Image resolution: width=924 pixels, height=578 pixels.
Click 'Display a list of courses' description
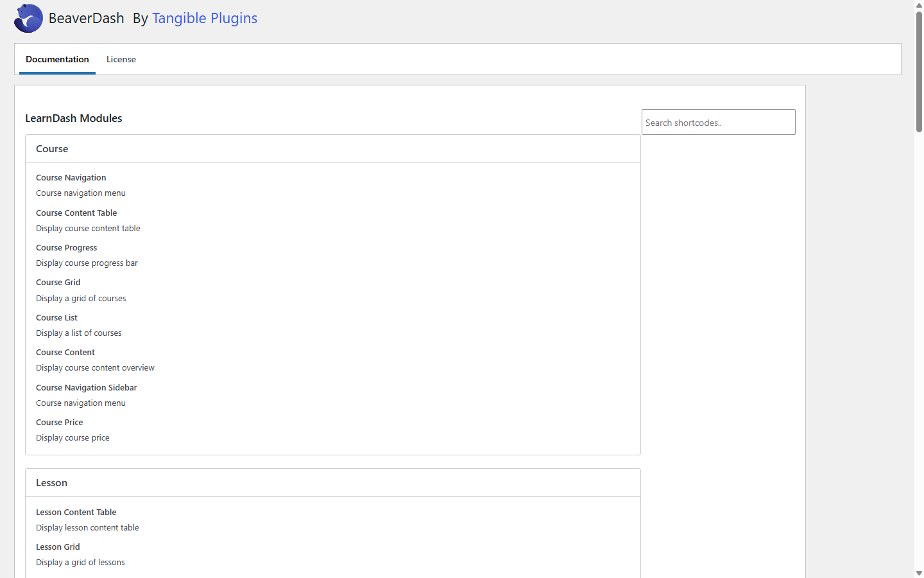pyautogui.click(x=79, y=333)
